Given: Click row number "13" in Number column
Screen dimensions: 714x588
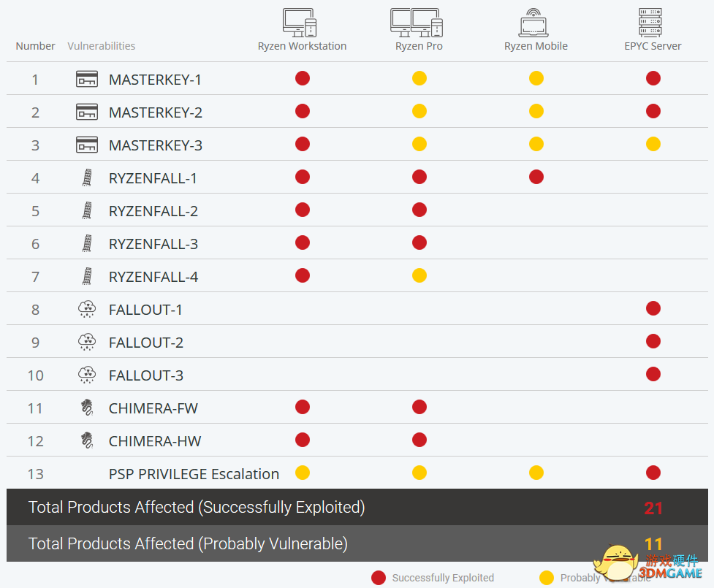Looking at the screenshot, I should coord(36,474).
